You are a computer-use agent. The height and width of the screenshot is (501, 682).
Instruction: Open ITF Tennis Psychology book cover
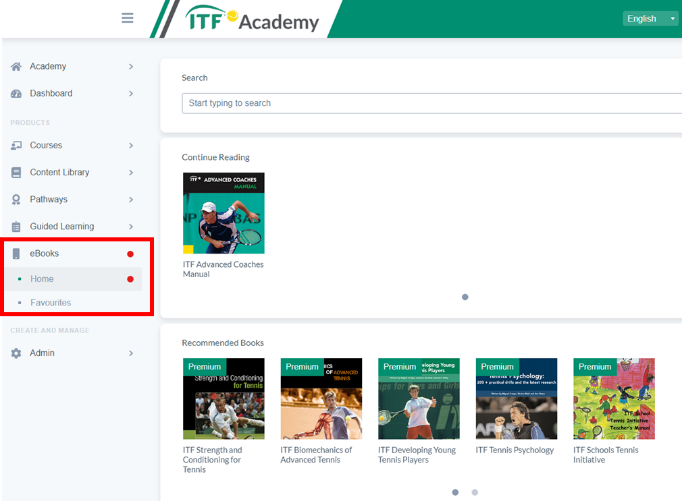click(x=516, y=399)
